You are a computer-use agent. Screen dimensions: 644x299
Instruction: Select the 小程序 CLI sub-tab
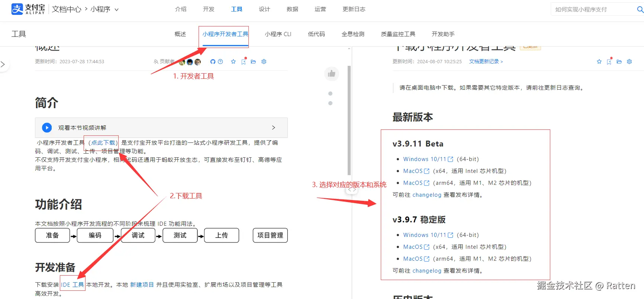[278, 34]
